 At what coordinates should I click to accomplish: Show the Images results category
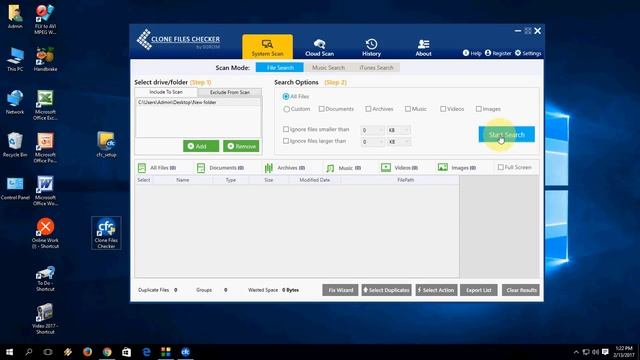(457, 168)
